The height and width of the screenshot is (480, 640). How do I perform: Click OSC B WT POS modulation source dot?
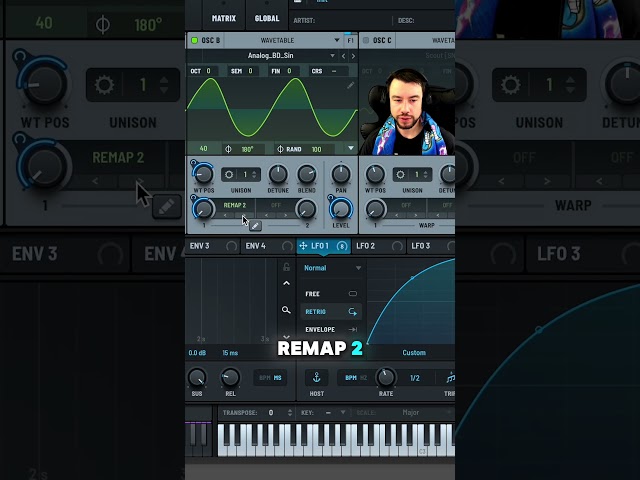(x=193, y=163)
